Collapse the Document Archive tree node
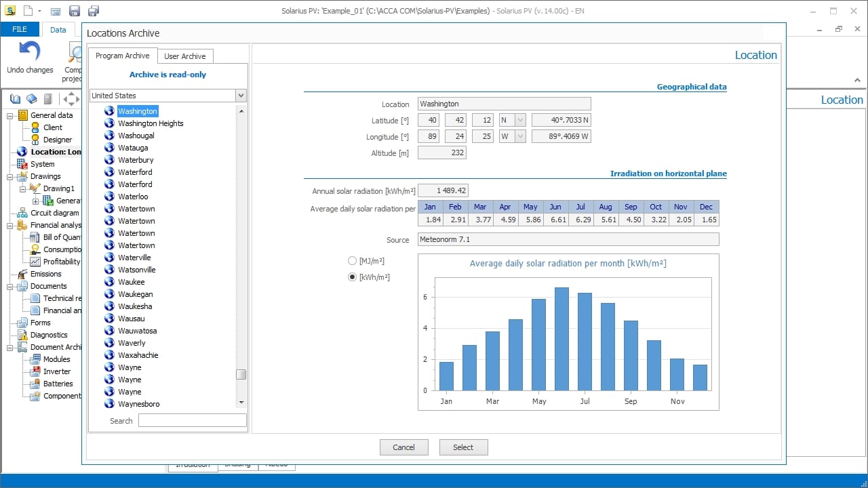 tap(11, 347)
